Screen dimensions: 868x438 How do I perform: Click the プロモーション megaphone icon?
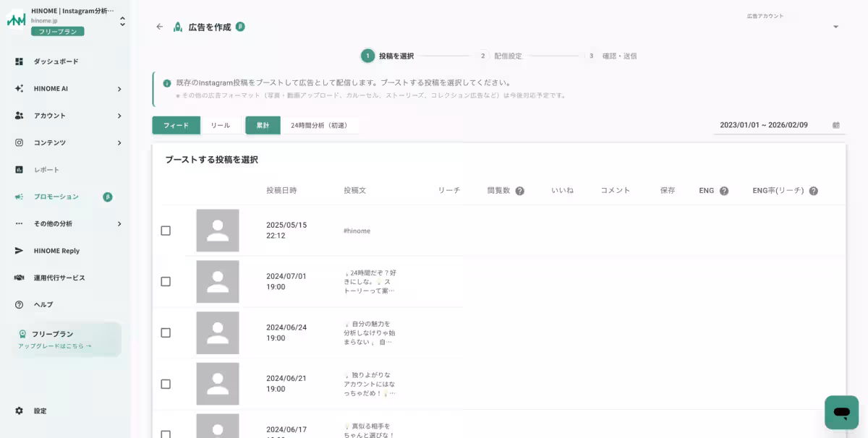pyautogui.click(x=20, y=196)
